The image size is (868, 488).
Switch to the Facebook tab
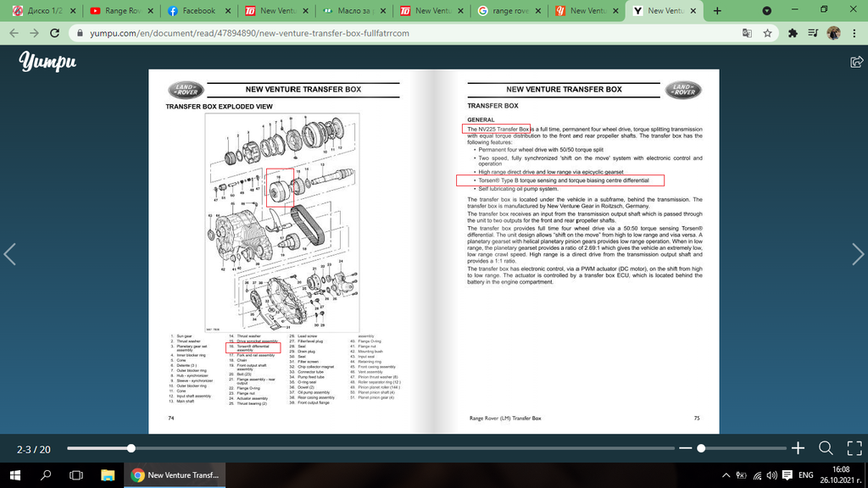(x=200, y=10)
